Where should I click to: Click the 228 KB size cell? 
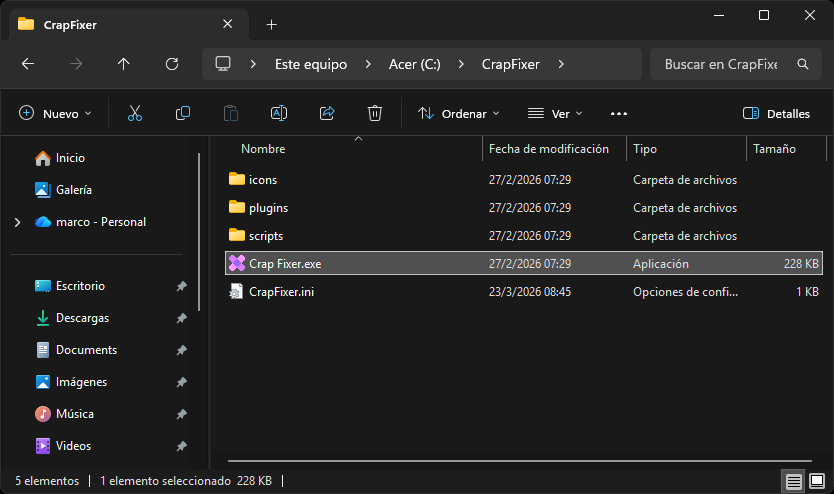[x=801, y=264]
